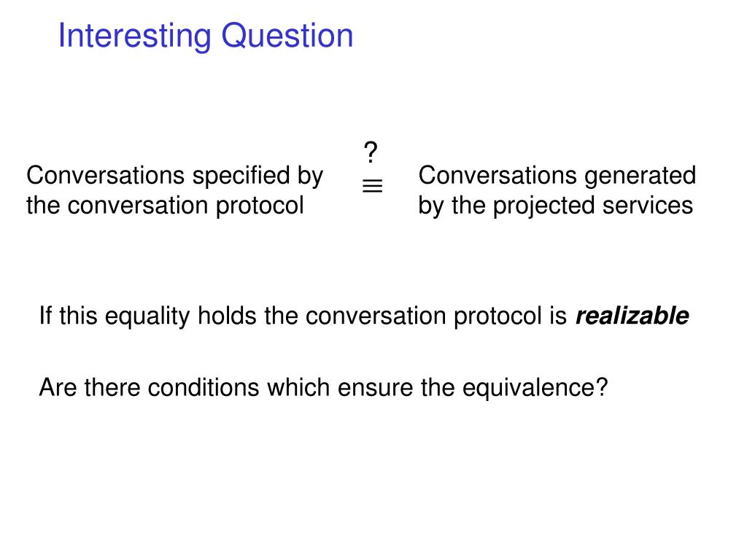Click the word 'generated' on the right
747x560 pixels.
click(640, 177)
